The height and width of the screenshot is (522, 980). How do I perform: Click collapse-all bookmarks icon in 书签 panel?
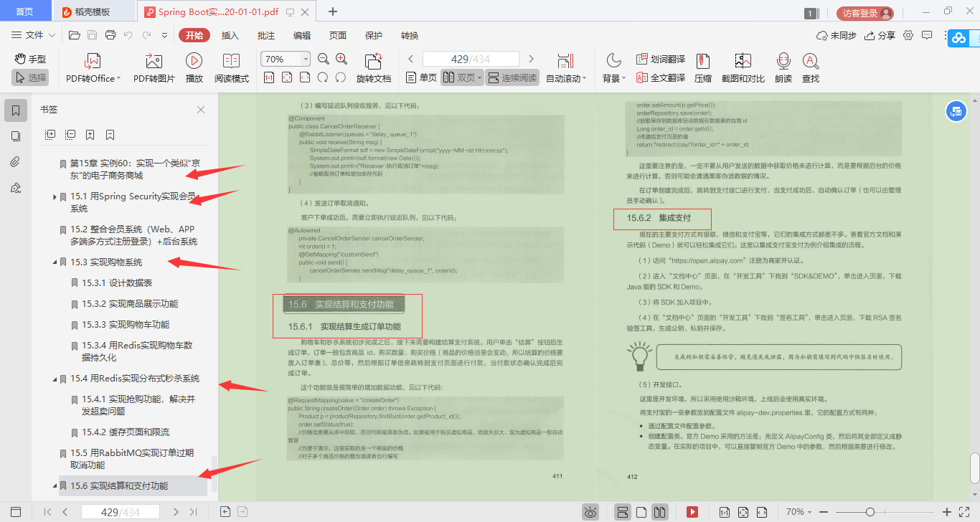coord(70,134)
